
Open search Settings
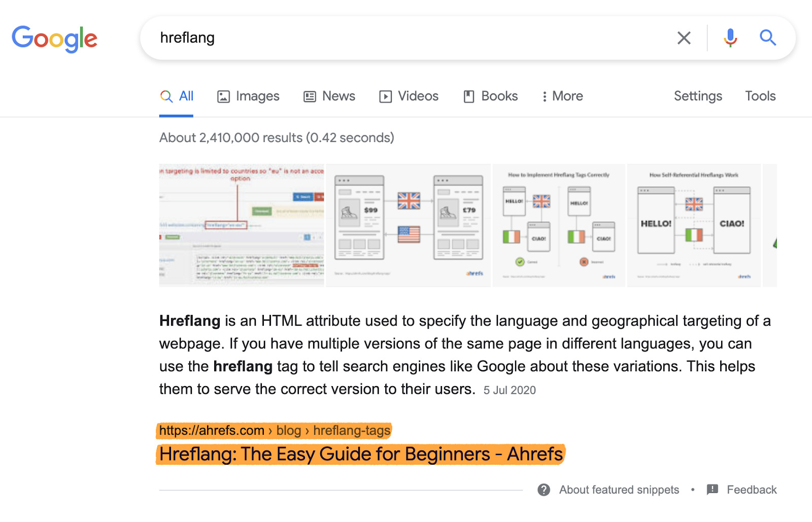click(x=698, y=96)
